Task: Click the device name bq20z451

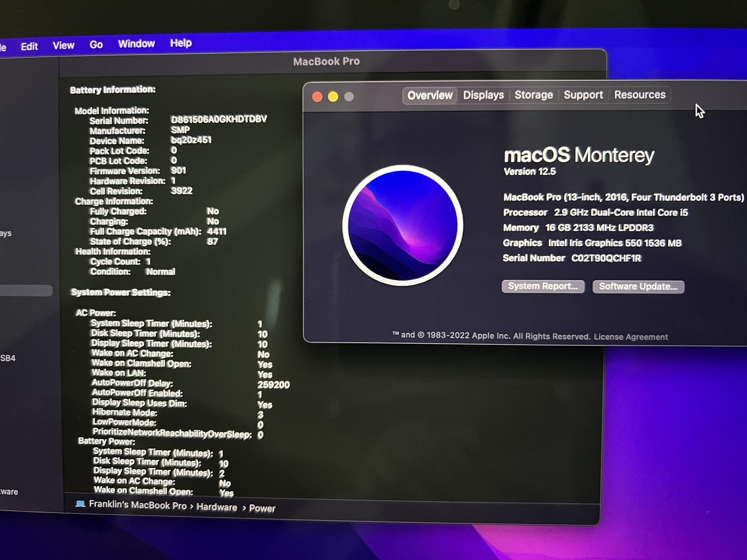Action: click(x=191, y=140)
